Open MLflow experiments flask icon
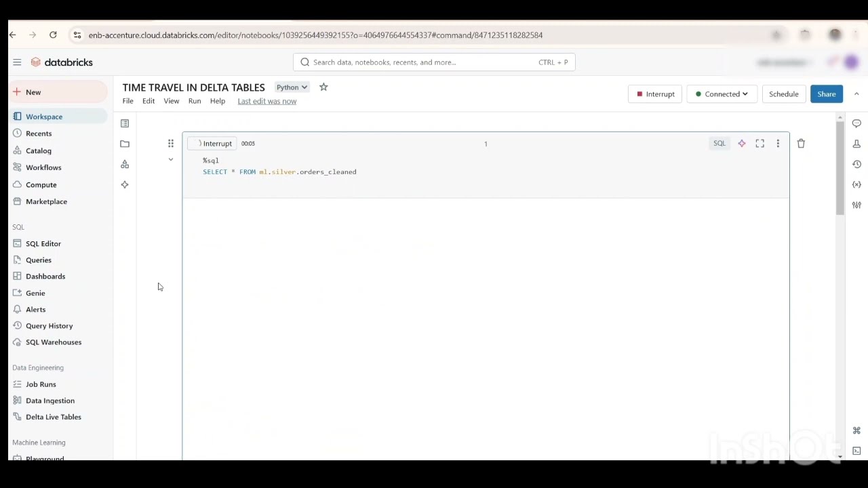Viewport: 868px width, 488px height. pyautogui.click(x=856, y=144)
